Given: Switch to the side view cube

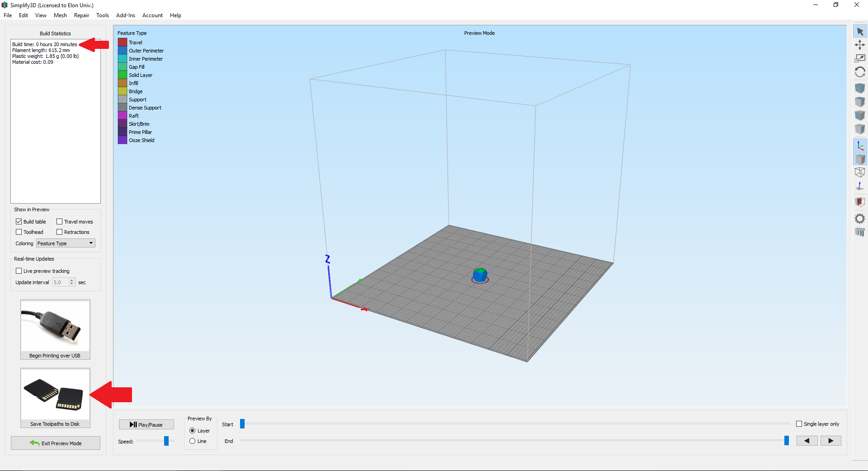Looking at the screenshot, I should pos(860,129).
